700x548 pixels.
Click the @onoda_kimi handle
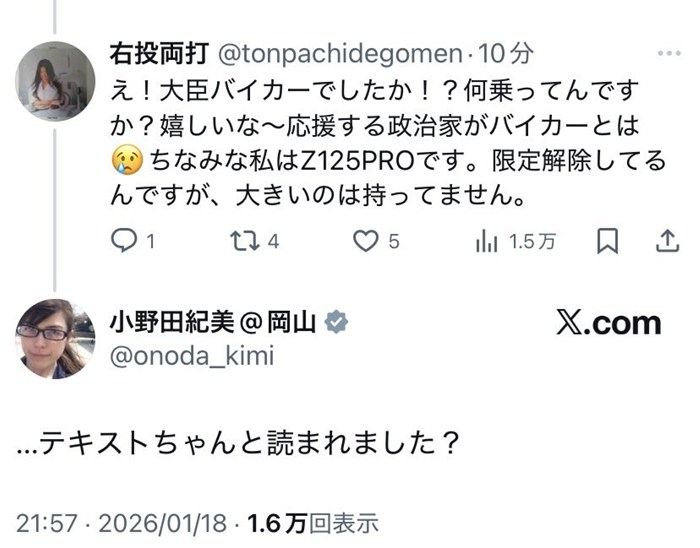(190, 356)
